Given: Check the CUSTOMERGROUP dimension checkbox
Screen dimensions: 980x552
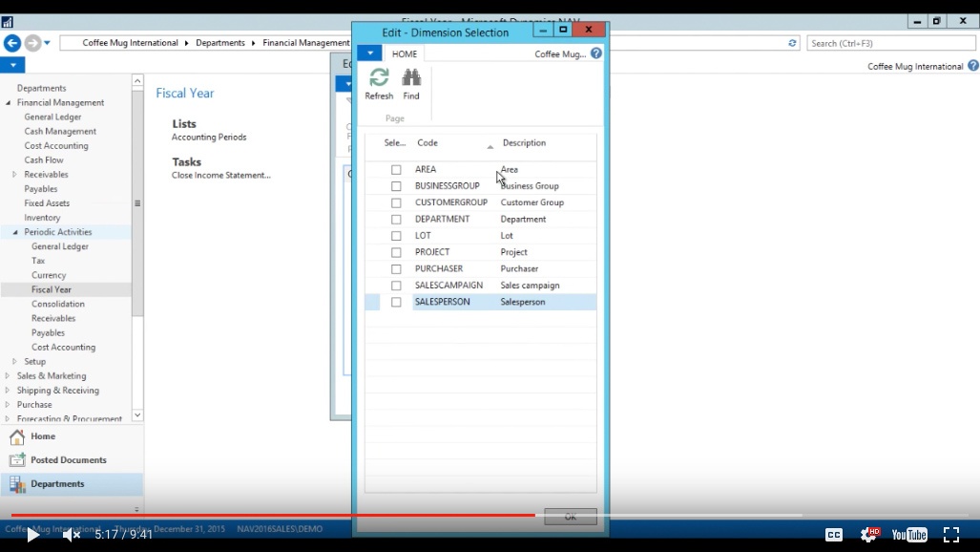Looking at the screenshot, I should [x=396, y=202].
